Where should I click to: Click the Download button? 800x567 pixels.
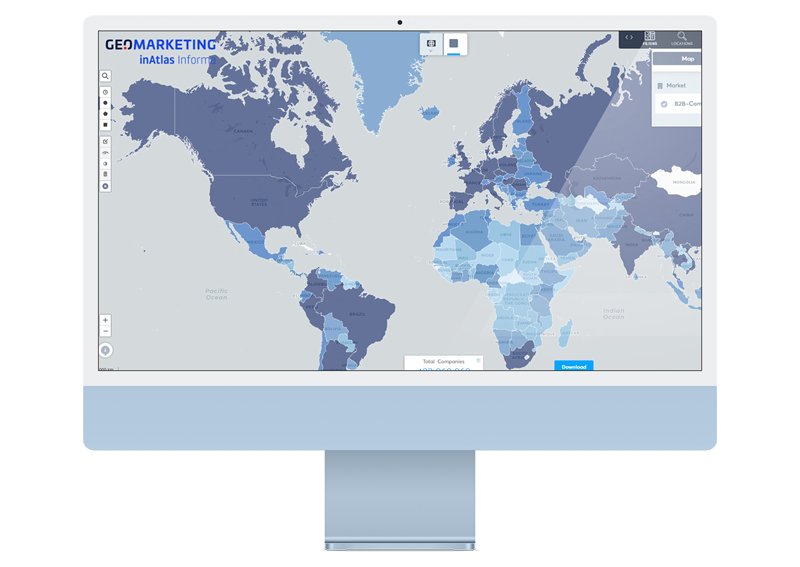(573, 366)
